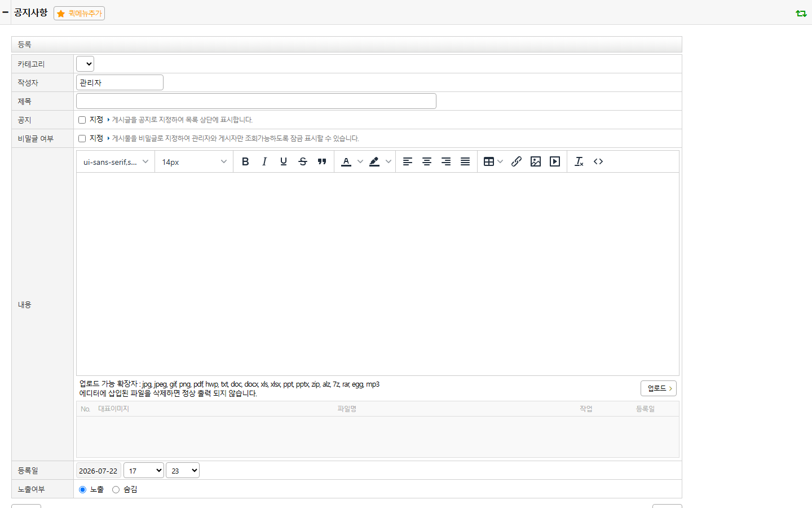Click the star icon in 퀵메뉴추가
The image size is (812, 508).
pos(61,14)
